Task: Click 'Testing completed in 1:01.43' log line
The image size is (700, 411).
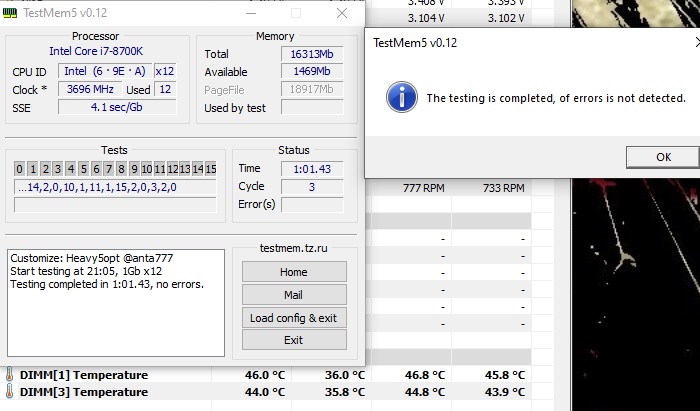Action: tap(107, 284)
